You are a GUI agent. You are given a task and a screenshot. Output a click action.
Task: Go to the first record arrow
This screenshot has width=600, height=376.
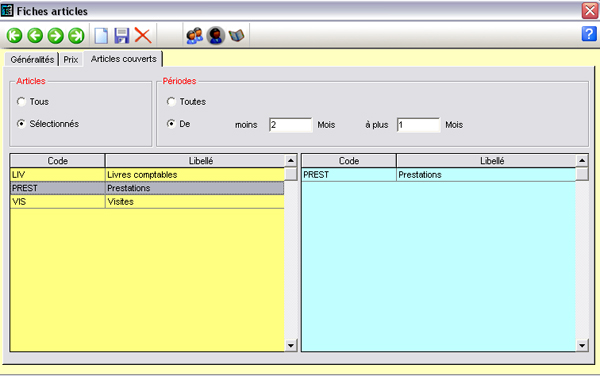[x=15, y=36]
